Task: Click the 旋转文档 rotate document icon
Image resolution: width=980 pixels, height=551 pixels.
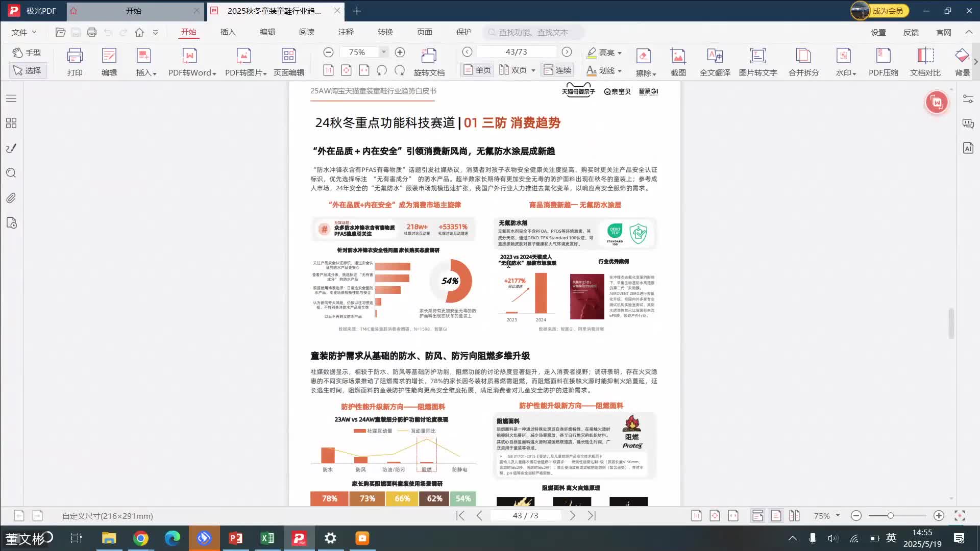Action: pyautogui.click(x=429, y=61)
